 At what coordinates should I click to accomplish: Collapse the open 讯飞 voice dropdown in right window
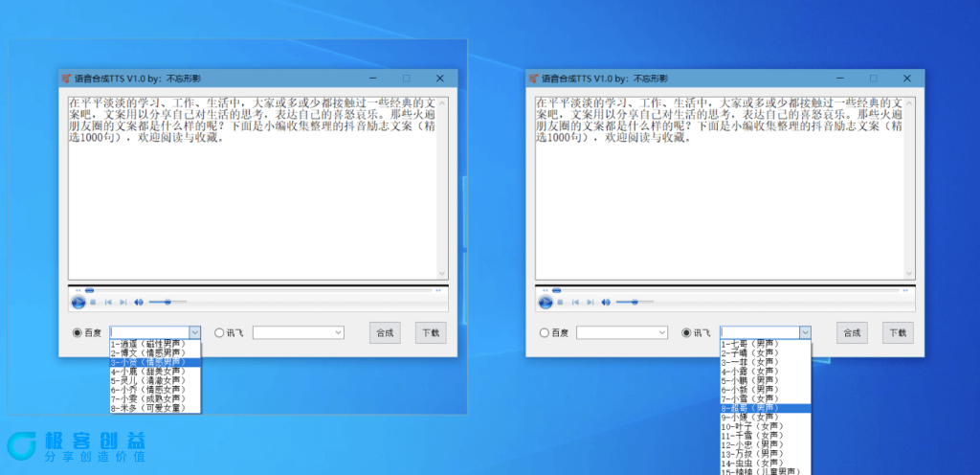pyautogui.click(x=806, y=333)
